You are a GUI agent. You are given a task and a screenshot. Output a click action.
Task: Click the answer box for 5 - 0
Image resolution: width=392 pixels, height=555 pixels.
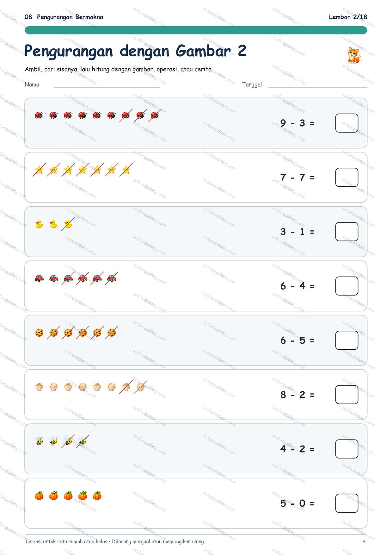coord(347,503)
